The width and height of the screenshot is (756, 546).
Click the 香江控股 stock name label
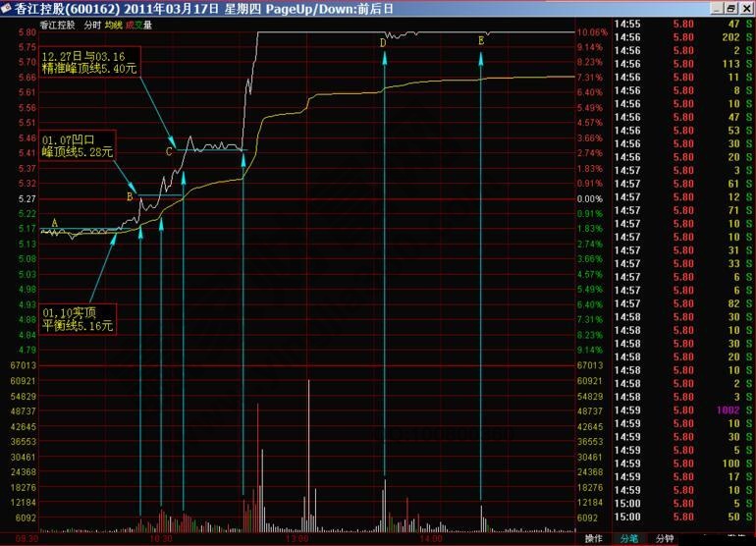pyautogui.click(x=61, y=25)
